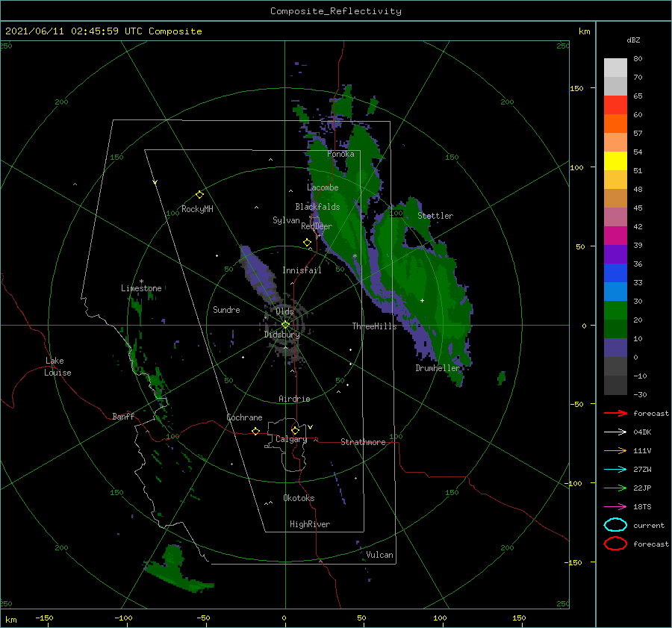672x628 pixels.
Task: Pick the cyan 27ZW arrow icon
Action: click(615, 470)
